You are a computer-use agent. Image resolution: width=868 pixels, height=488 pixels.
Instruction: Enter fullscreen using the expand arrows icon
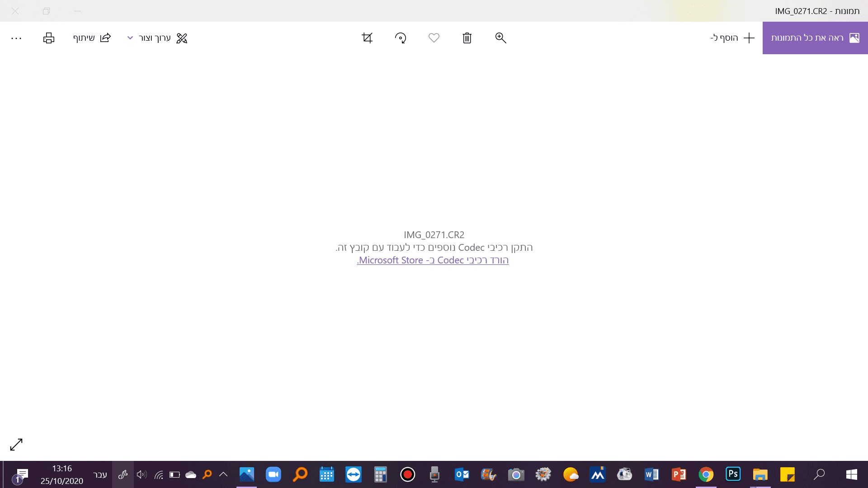(16, 444)
